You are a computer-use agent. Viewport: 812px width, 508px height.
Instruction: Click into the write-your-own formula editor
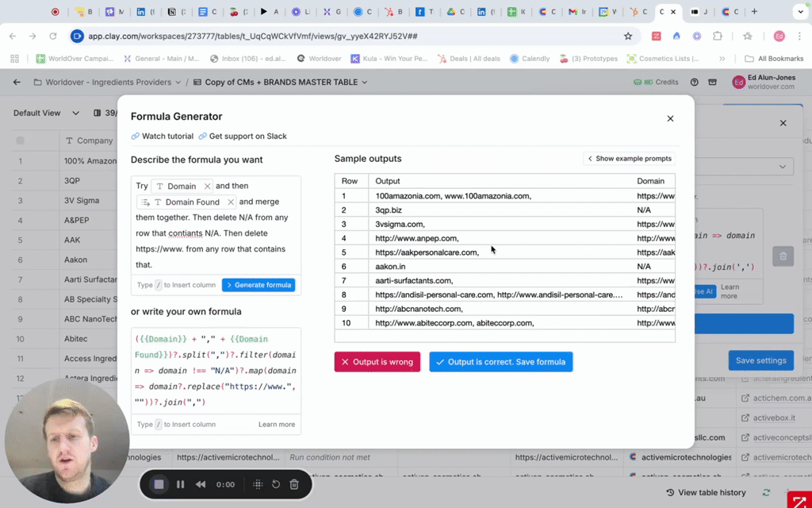[x=215, y=370]
